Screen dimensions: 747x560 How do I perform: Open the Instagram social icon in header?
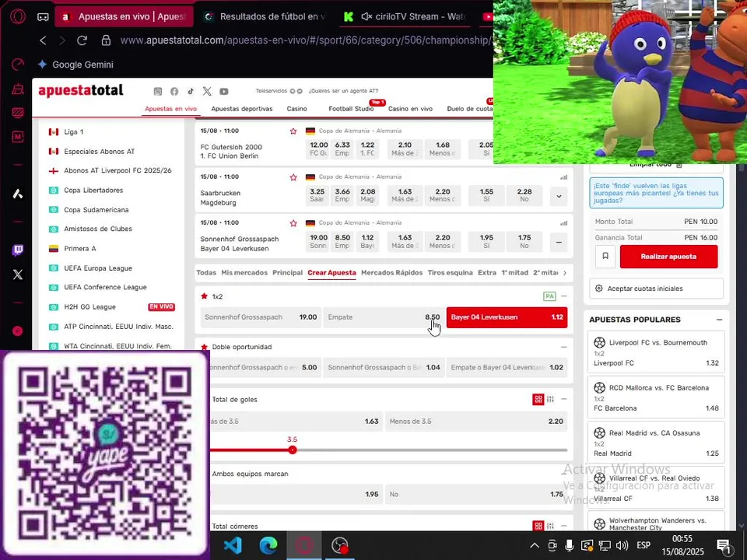point(158,92)
